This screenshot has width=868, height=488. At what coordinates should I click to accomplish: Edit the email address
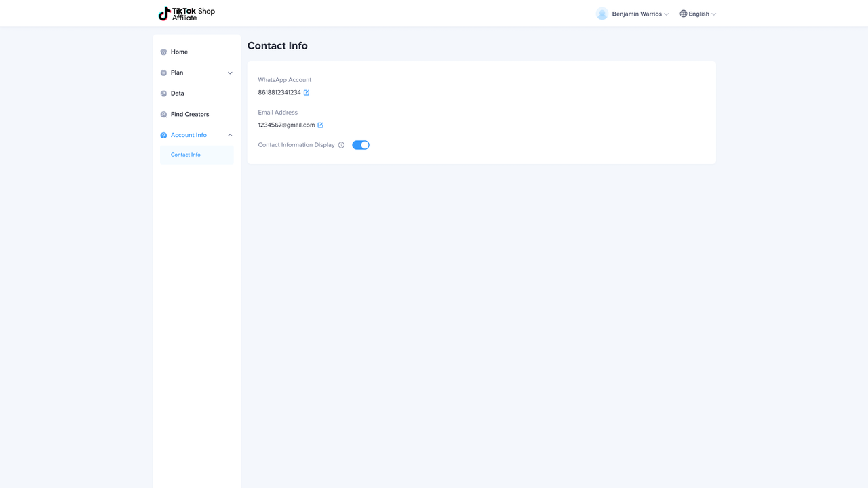click(x=321, y=125)
